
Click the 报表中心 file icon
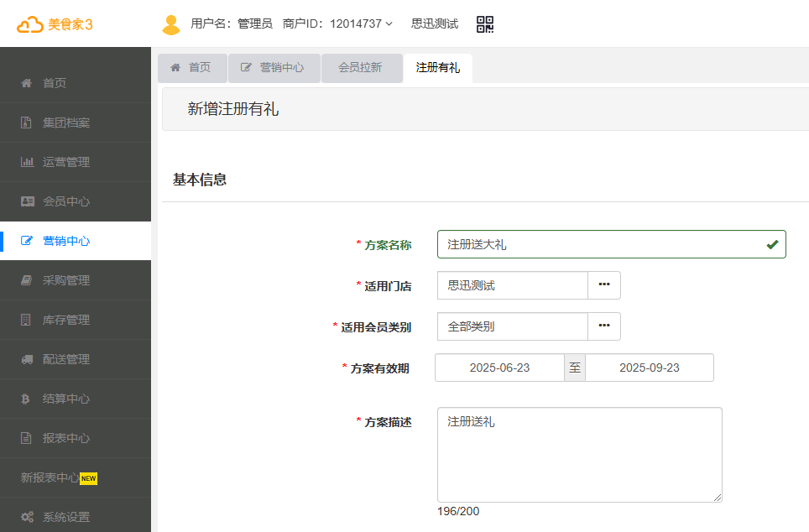click(26, 438)
